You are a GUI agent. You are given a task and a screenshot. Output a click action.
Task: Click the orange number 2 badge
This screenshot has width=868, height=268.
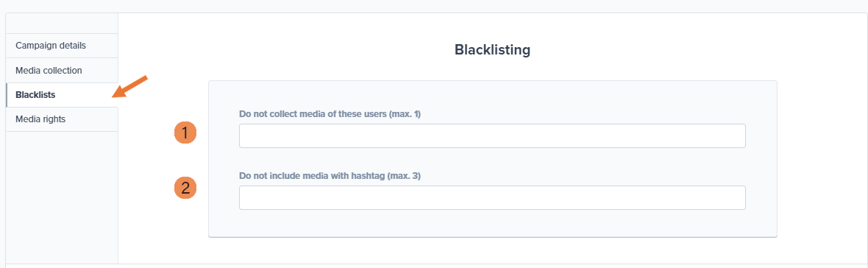point(185,188)
